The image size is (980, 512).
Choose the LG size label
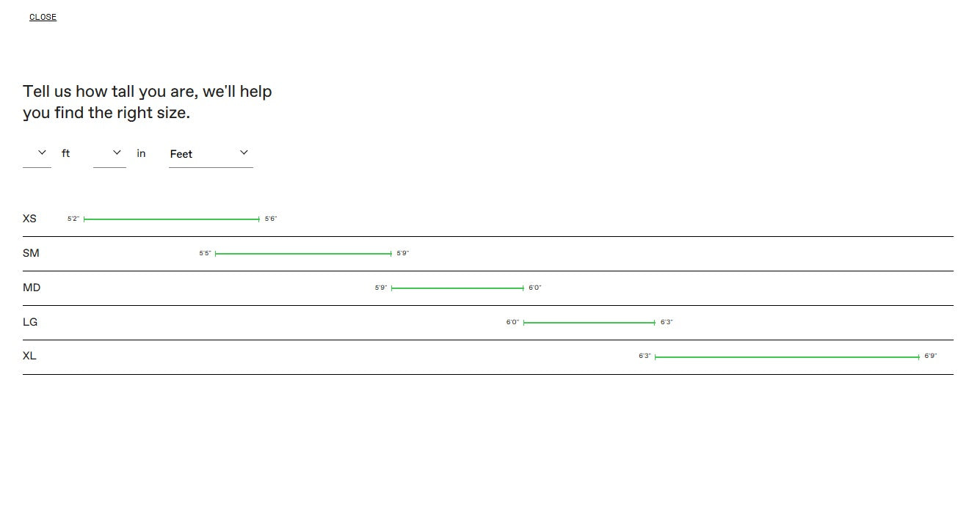click(30, 322)
